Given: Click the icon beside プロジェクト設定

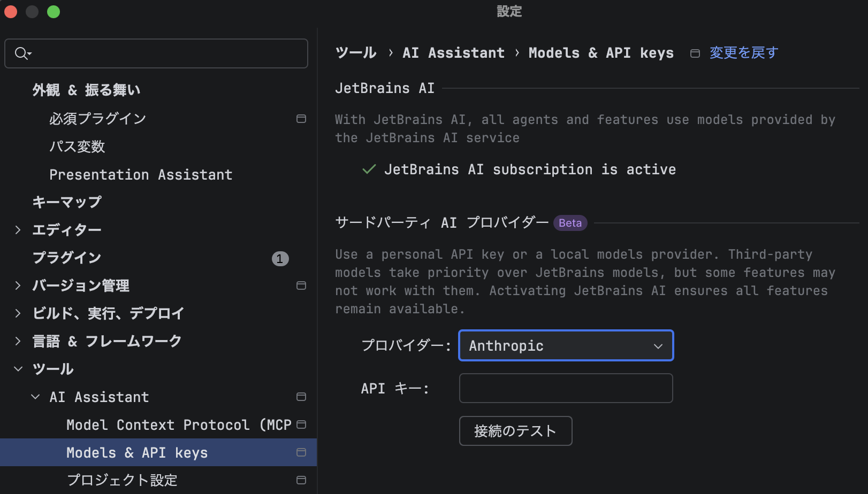Looking at the screenshot, I should 301,480.
